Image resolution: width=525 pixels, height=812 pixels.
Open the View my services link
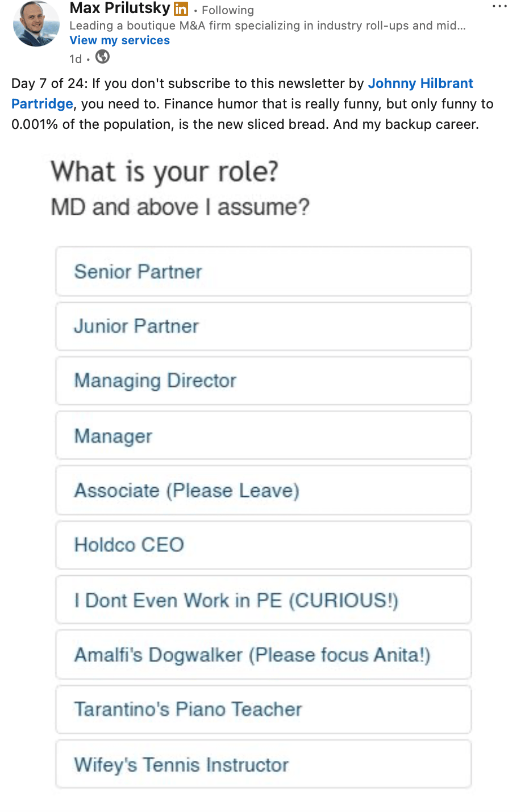pyautogui.click(x=119, y=40)
